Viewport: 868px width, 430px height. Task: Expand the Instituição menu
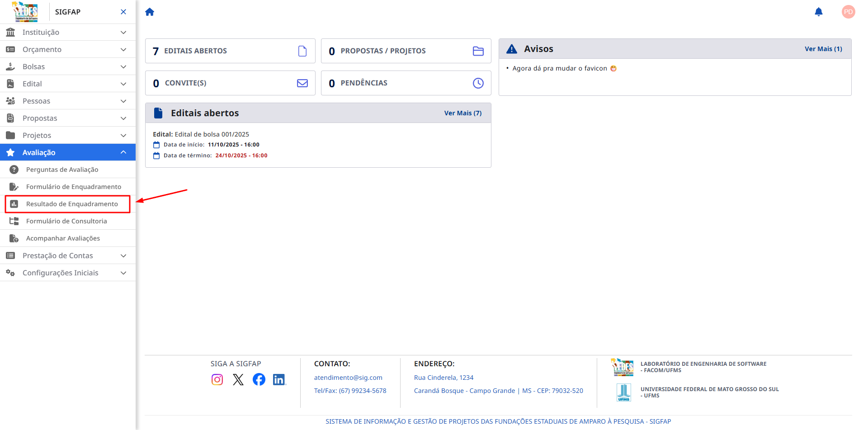point(68,32)
